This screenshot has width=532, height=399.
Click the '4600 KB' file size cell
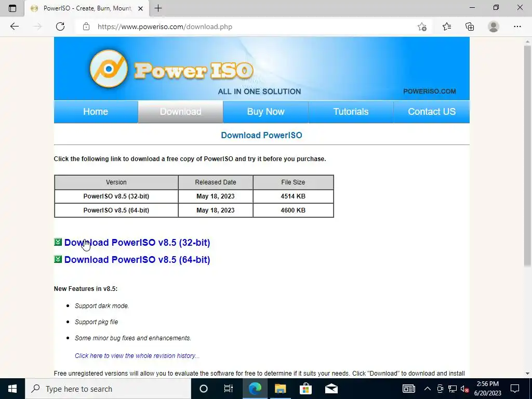[x=293, y=210]
